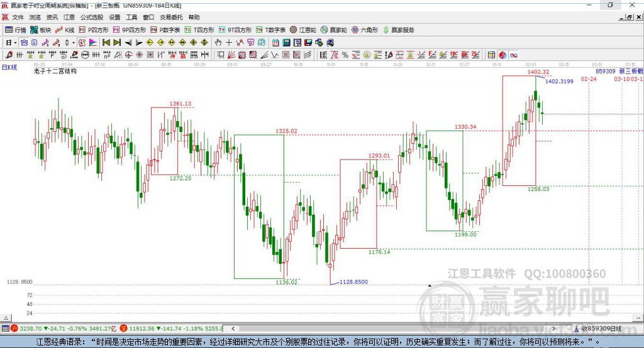Toggle the yin-yang taiji icon
644x348 pixels.
click(x=502, y=55)
